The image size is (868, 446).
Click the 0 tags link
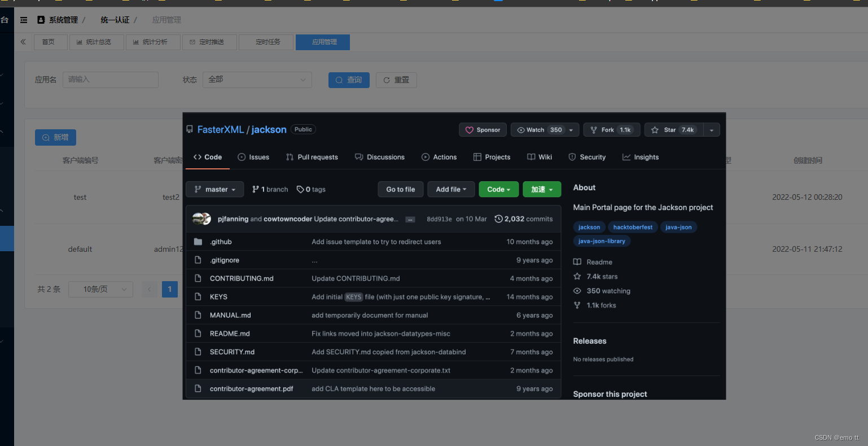(312, 190)
